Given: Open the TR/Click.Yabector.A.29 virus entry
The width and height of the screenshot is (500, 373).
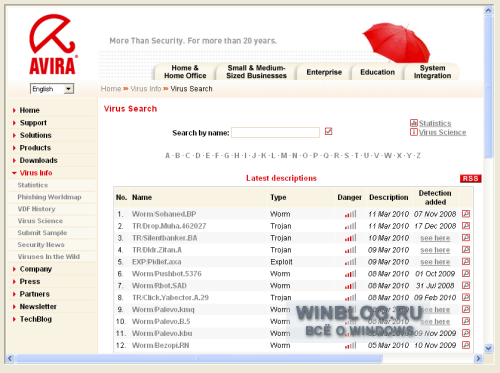Looking at the screenshot, I should (170, 298).
